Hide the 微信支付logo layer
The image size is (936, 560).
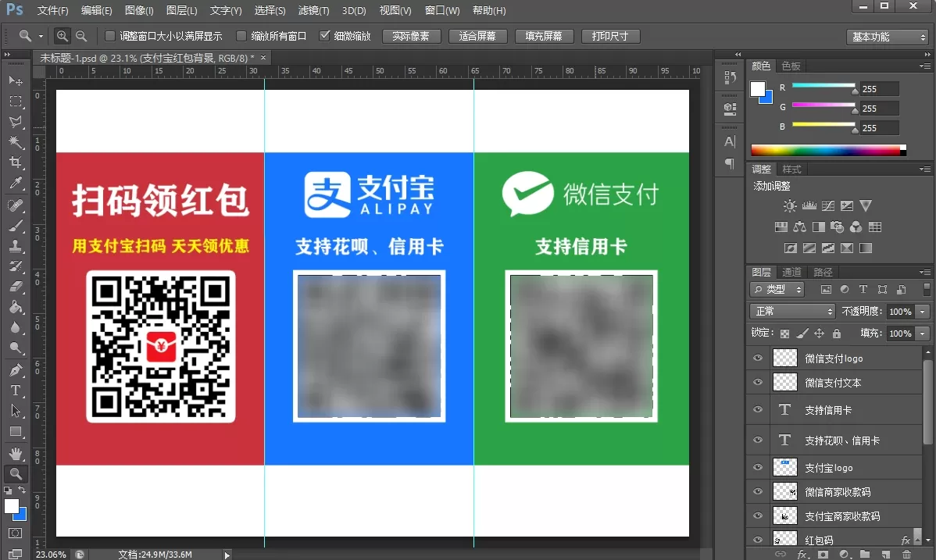[757, 358]
